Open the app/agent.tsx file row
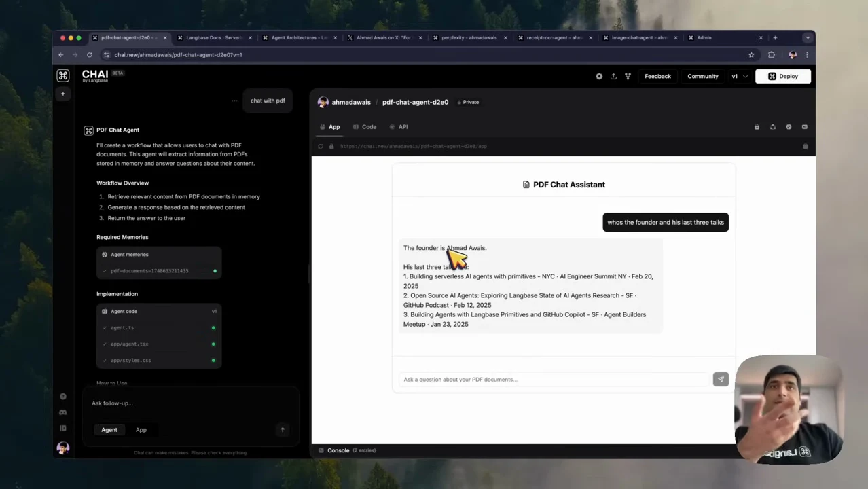The height and width of the screenshot is (489, 868). (158, 344)
